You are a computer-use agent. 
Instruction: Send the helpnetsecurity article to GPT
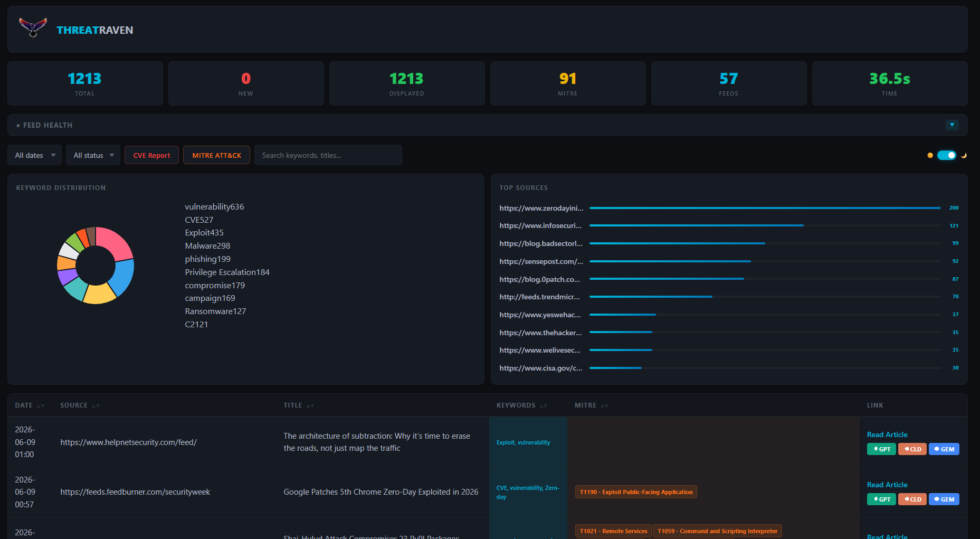tap(881, 449)
